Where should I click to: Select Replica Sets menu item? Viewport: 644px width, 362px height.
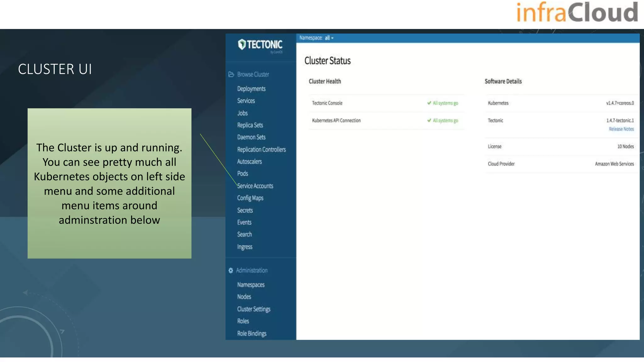pyautogui.click(x=250, y=125)
